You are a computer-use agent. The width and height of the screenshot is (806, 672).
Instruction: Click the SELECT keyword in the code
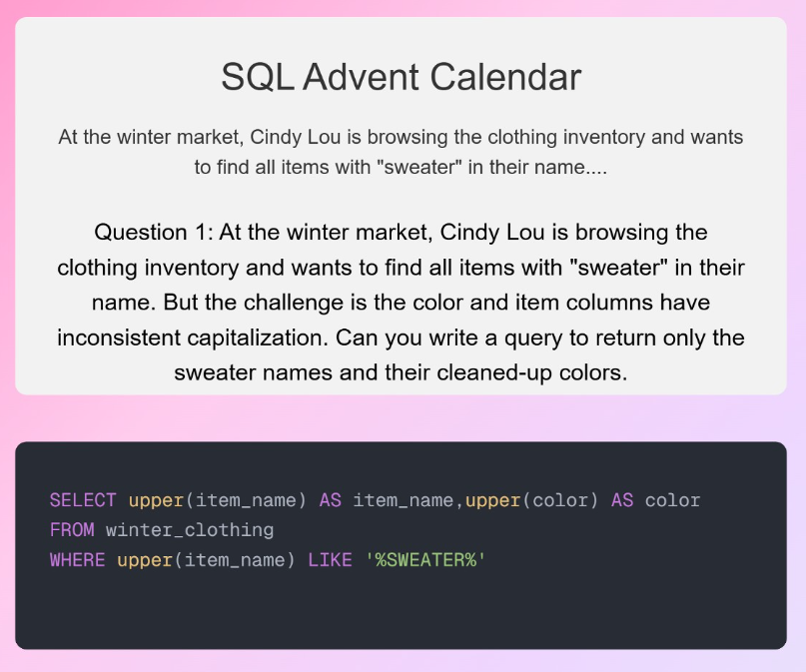(83, 500)
